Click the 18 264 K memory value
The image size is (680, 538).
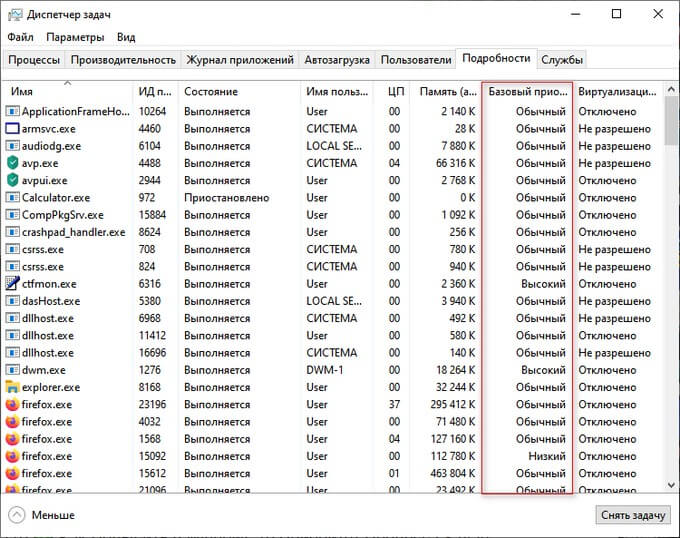455,370
